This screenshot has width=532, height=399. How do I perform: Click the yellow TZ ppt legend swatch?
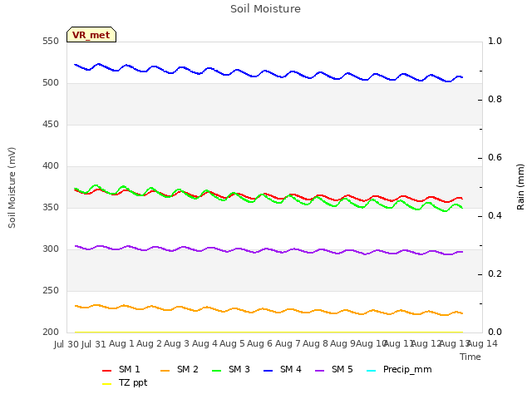[107, 384]
